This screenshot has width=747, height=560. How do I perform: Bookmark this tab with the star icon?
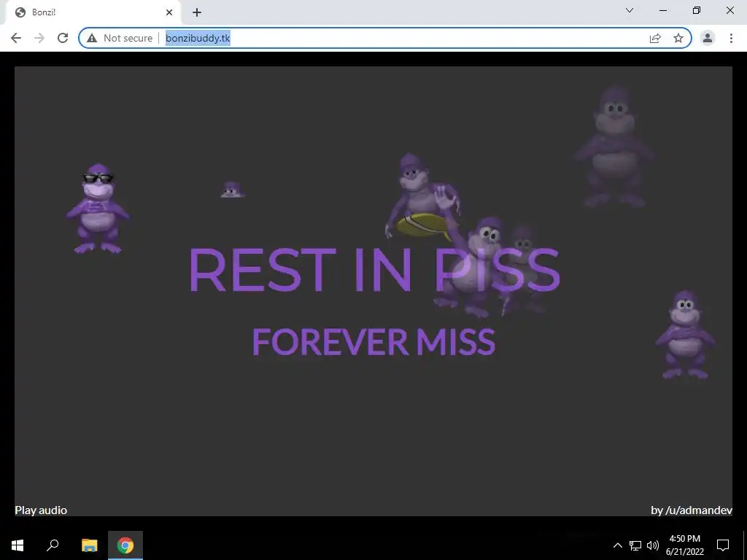pyautogui.click(x=678, y=38)
